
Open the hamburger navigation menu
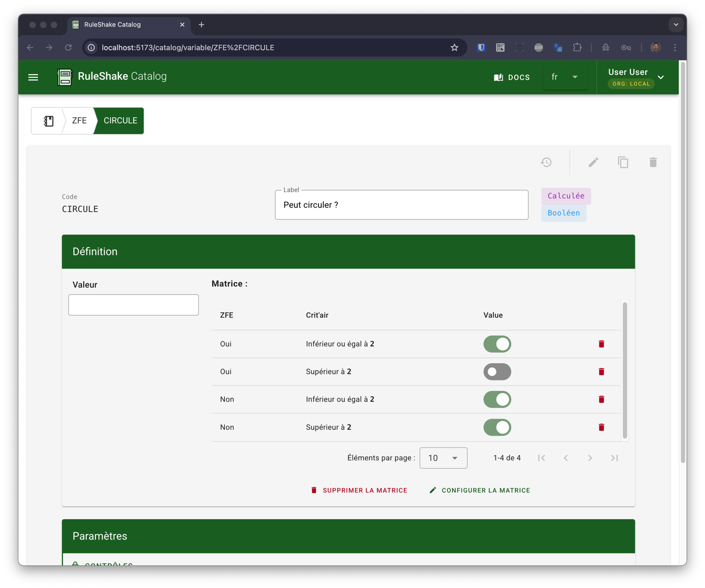pos(33,77)
